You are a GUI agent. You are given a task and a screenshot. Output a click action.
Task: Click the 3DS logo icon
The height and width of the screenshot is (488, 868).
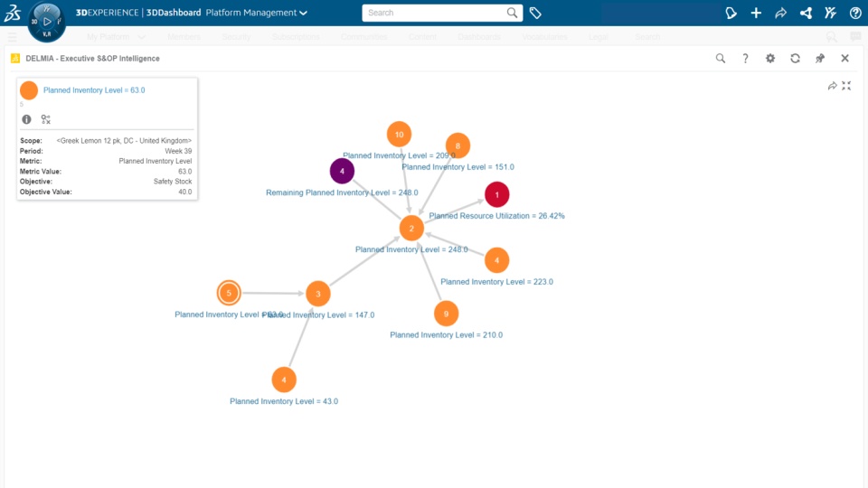(12, 13)
